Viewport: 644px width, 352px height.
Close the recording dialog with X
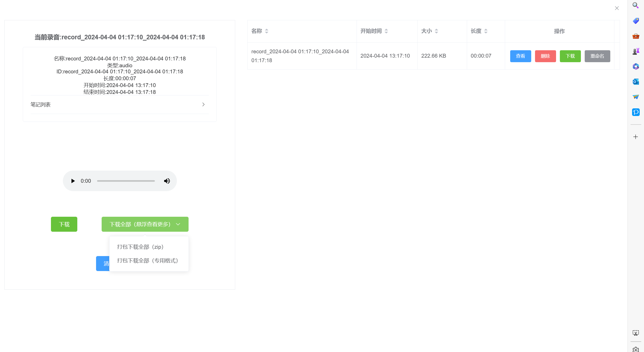pyautogui.click(x=617, y=8)
